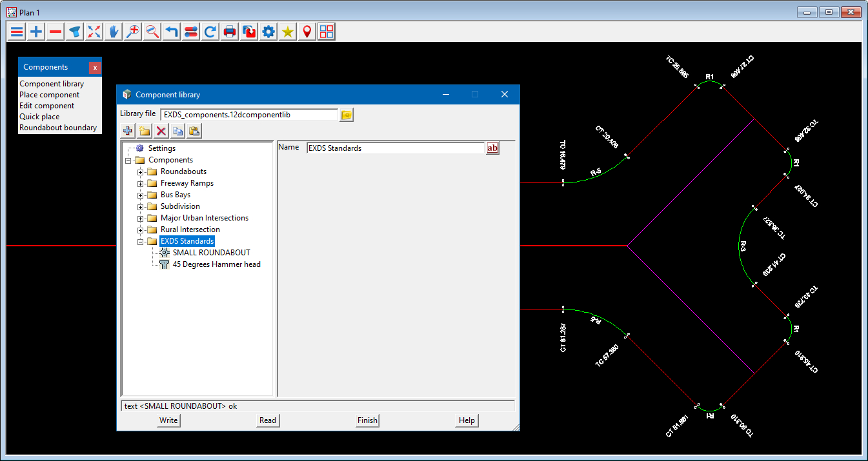The width and height of the screenshot is (868, 461).
Task: Choose Place component from Components menu
Action: pos(50,95)
